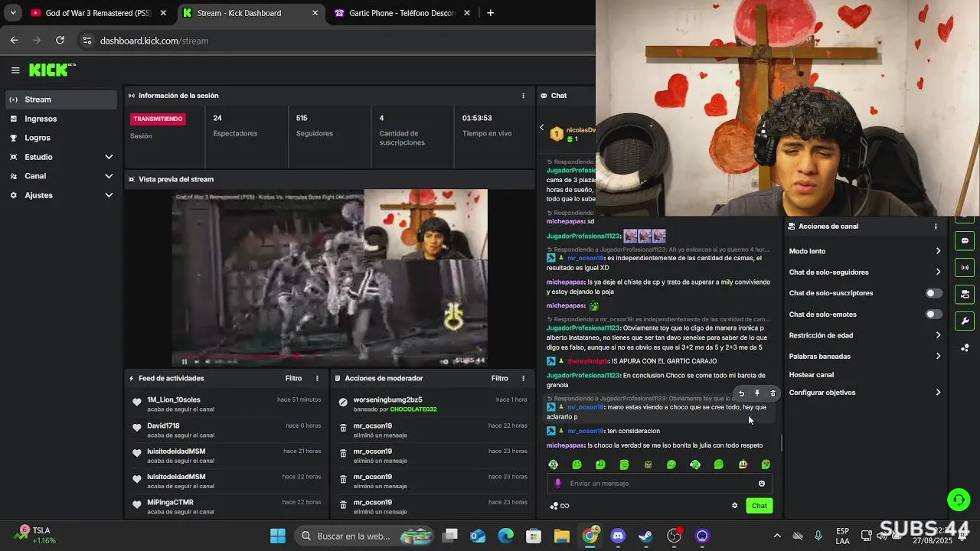Toggle Chat de solo-suscriptores switch
The image size is (980, 551).
click(933, 293)
